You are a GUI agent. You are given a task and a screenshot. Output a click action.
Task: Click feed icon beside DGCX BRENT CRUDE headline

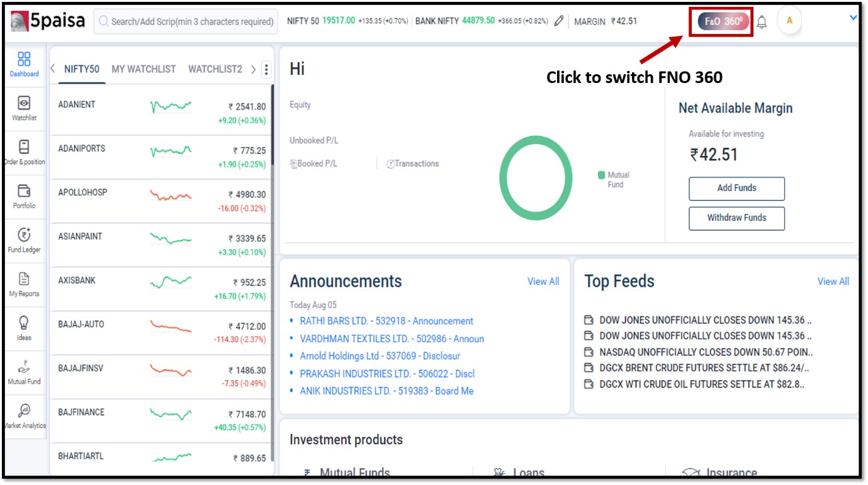point(589,368)
